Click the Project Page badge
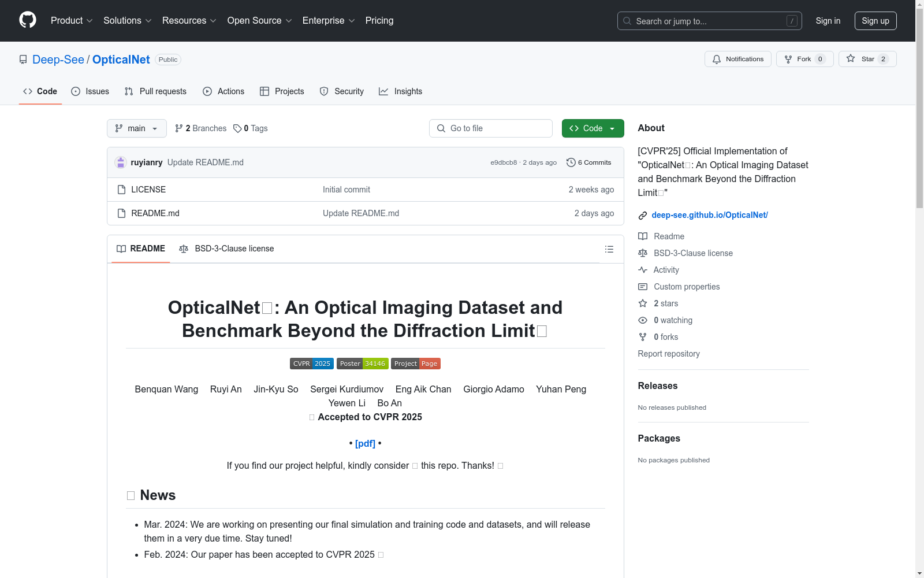This screenshot has width=924, height=578. tap(416, 364)
